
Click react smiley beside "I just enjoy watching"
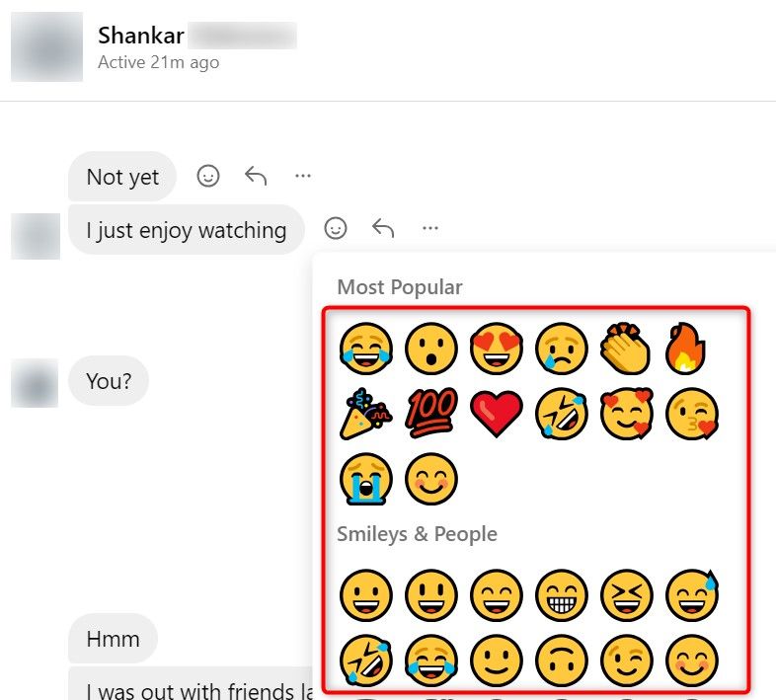coord(336,228)
